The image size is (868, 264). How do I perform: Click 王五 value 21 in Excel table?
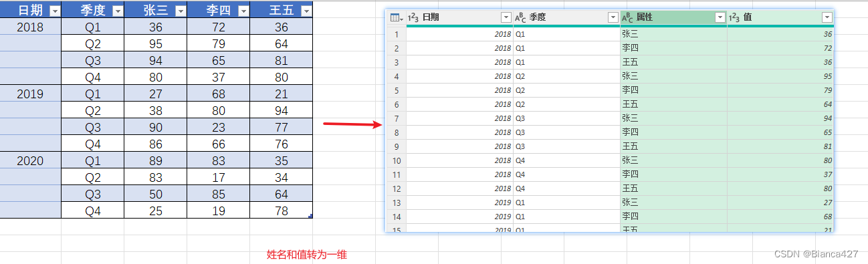tap(282, 94)
